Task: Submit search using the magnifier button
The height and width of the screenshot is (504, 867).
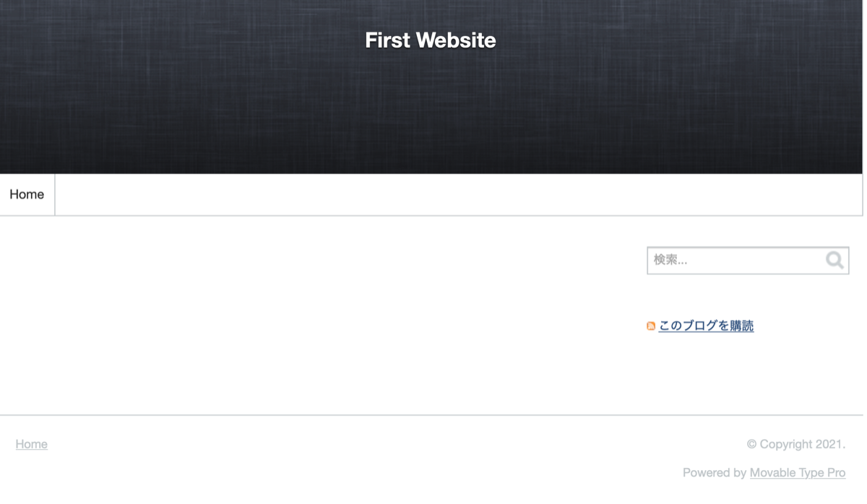Action: click(834, 260)
